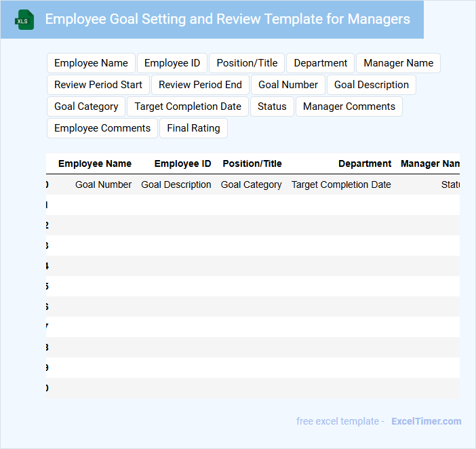Select the Manager Name tag
Viewport: 476px width, 449px height.
pyautogui.click(x=398, y=63)
